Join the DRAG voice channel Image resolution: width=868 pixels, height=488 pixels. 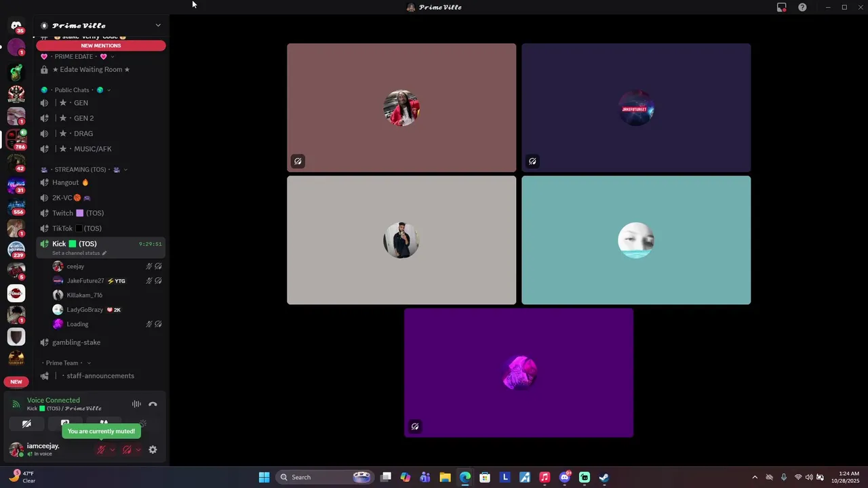tap(100, 134)
